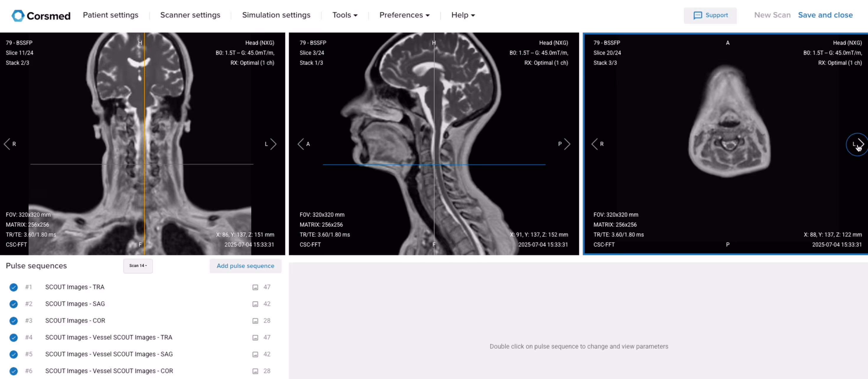
Task: Disable pulse sequence #1 SCOUT Images - TRA
Action: pos(14,287)
